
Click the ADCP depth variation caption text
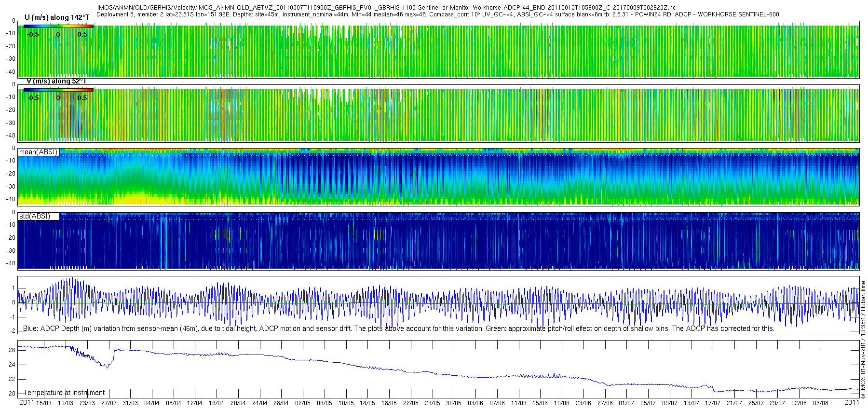pos(398,328)
